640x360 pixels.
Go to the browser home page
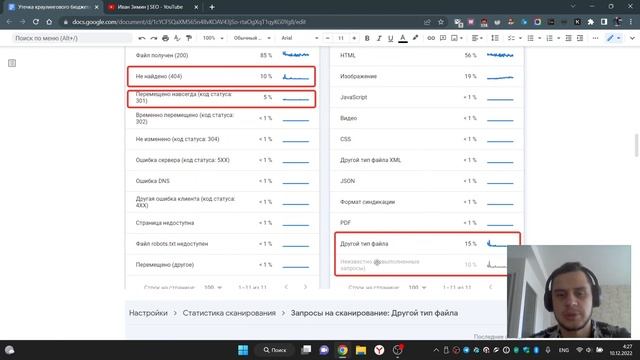click(49, 22)
